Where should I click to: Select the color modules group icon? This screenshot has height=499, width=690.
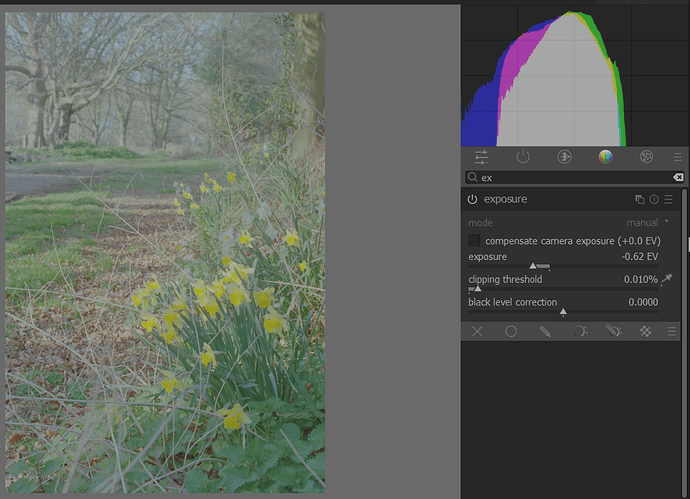[x=605, y=157]
